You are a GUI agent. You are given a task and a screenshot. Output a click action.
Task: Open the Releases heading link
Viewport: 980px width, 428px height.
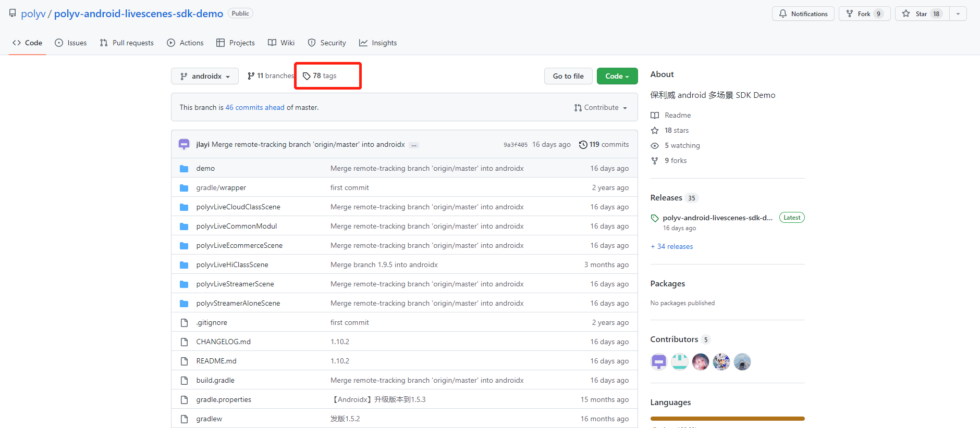666,198
